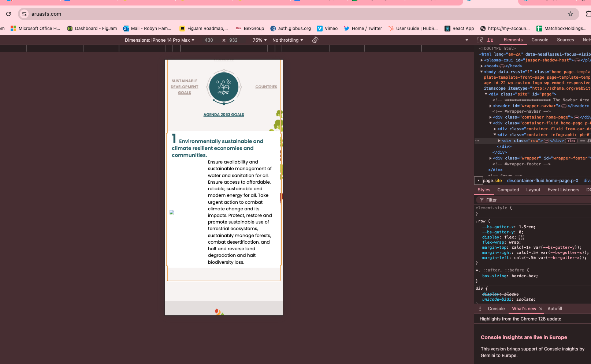Click the browser reload button
The height and width of the screenshot is (364, 591).
pyautogui.click(x=8, y=14)
